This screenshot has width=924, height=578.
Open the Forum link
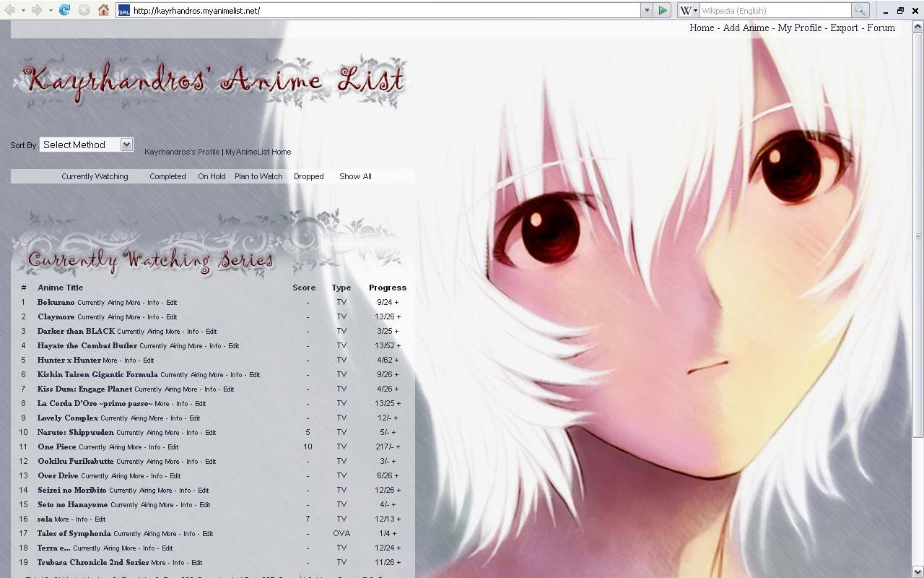click(x=881, y=27)
